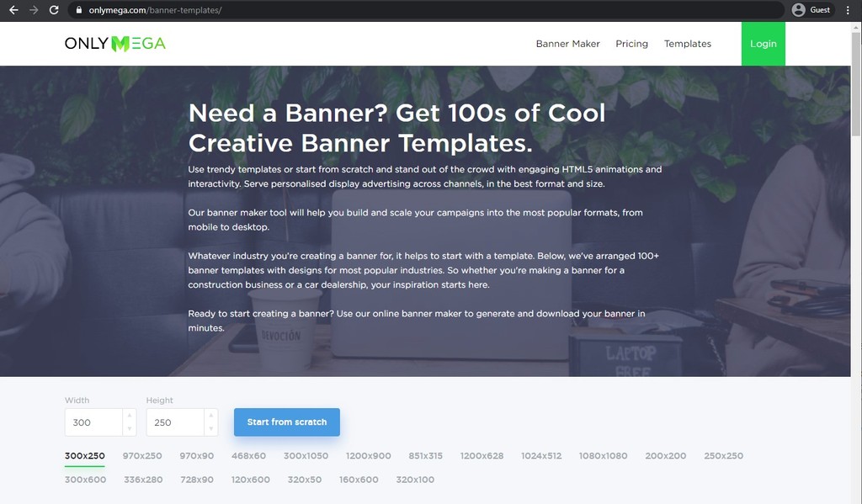
Task: Choose the 1080x1080 banner format
Action: [603, 455]
